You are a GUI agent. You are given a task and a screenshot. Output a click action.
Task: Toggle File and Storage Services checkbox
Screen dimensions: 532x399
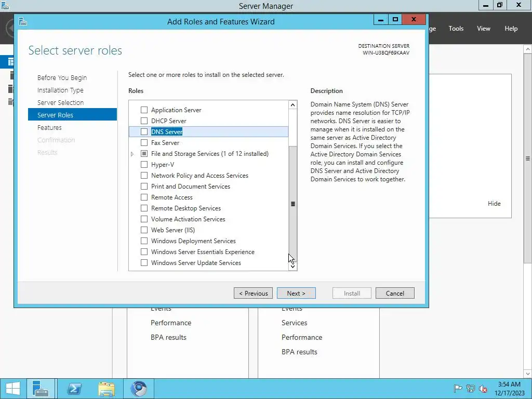tap(144, 154)
